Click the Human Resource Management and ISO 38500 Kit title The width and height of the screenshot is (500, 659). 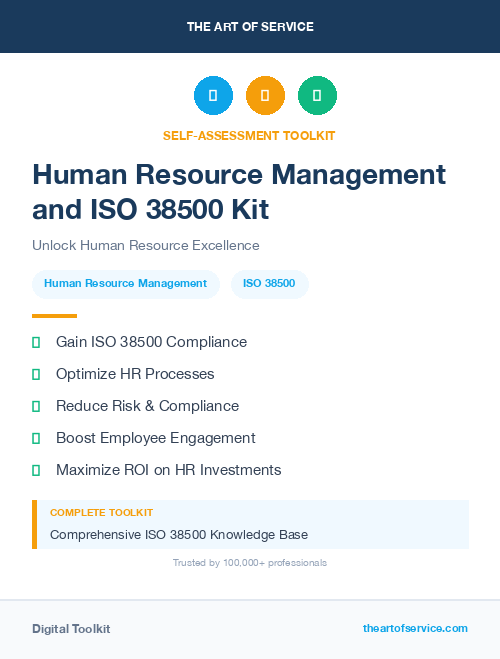pos(239,192)
